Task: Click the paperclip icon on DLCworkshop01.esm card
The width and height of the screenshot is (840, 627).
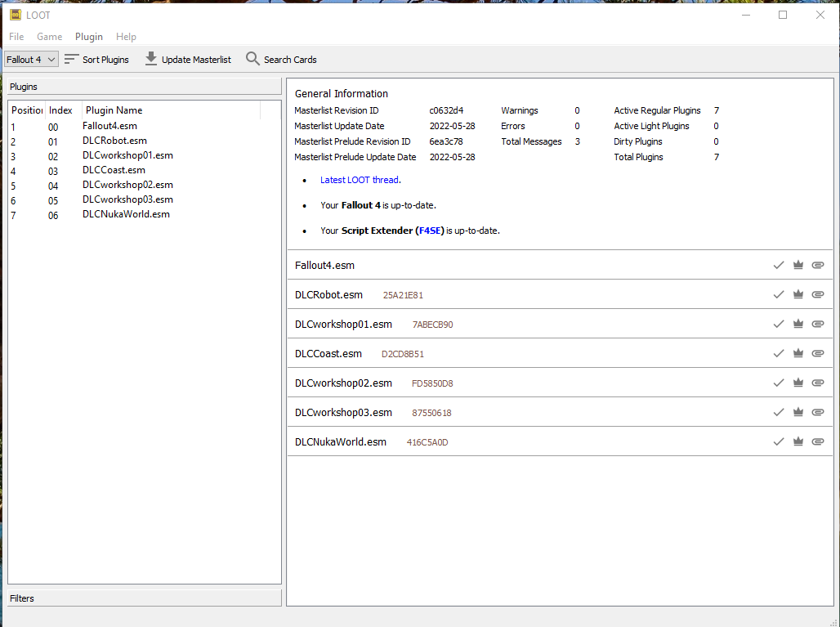Action: click(x=817, y=324)
